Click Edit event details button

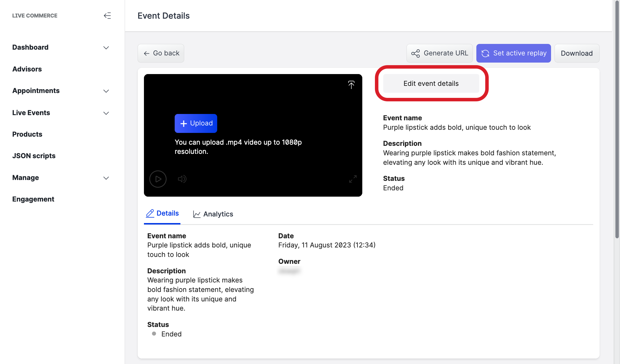(x=431, y=83)
